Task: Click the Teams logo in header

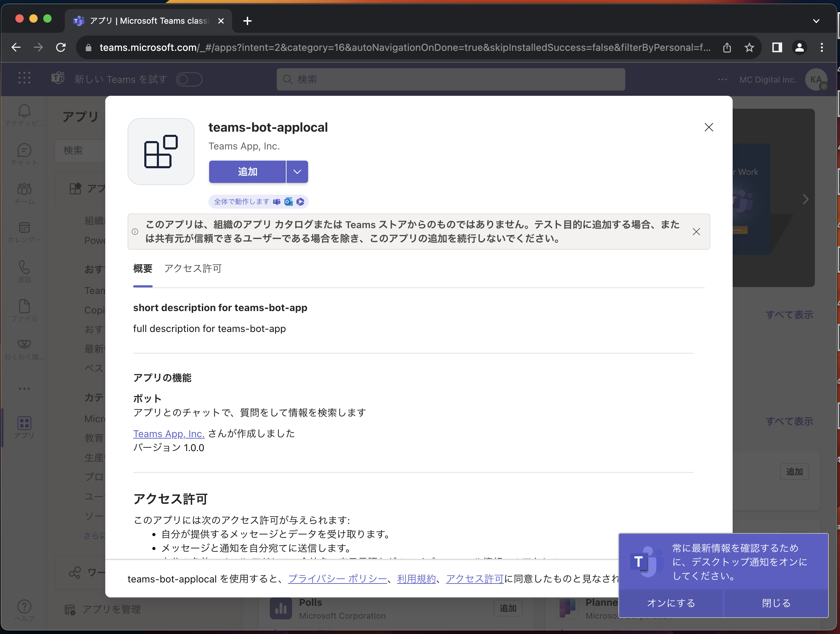Action: pyautogui.click(x=58, y=78)
